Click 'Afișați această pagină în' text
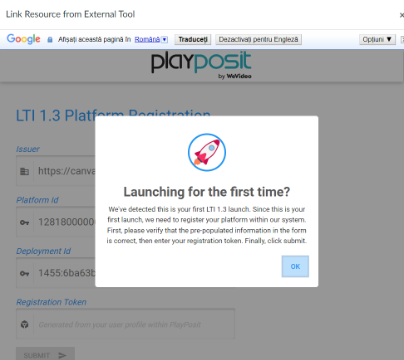 click(x=94, y=39)
